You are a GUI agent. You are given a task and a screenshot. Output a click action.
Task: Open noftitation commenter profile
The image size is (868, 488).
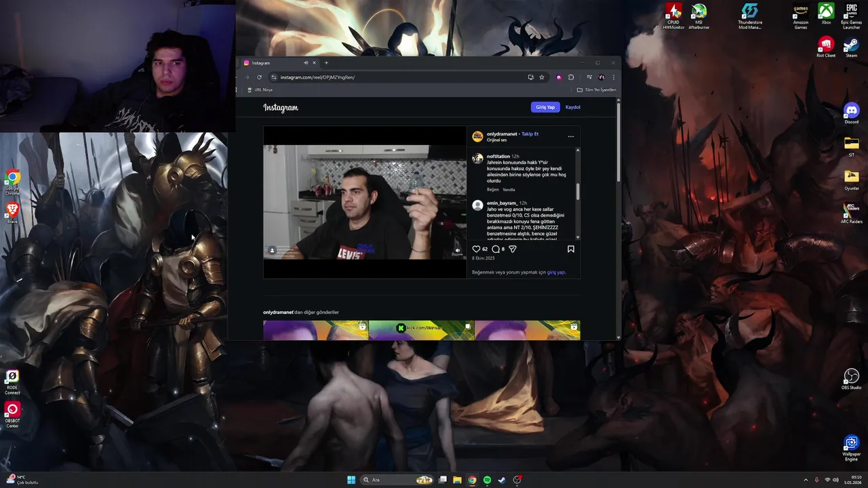click(498, 157)
